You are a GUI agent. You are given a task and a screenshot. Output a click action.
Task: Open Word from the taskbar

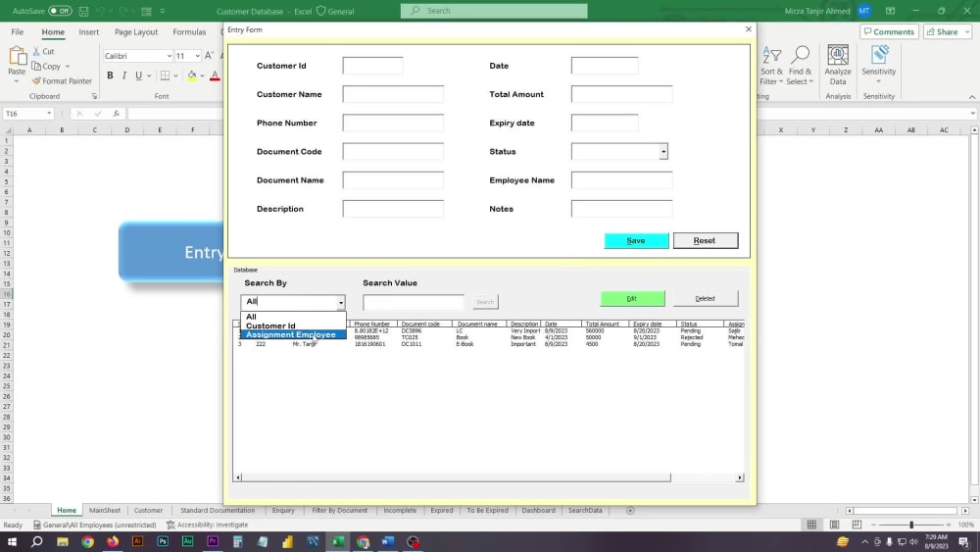coord(387,541)
